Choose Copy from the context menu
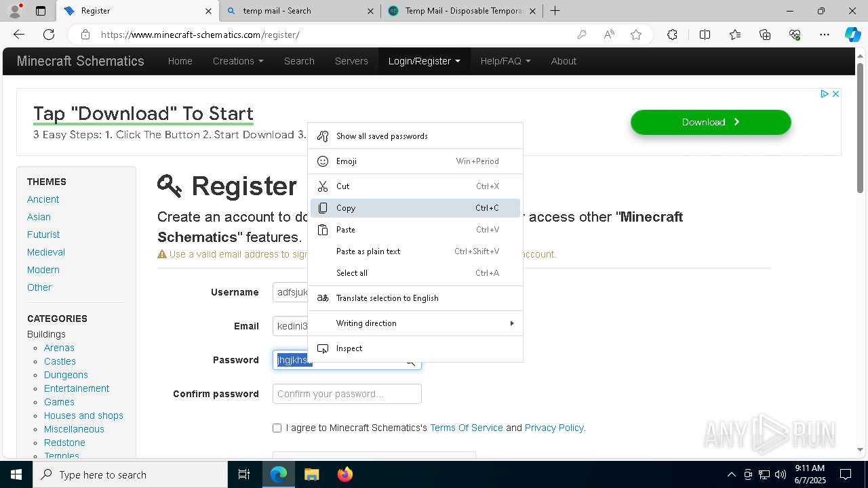 pyautogui.click(x=416, y=208)
